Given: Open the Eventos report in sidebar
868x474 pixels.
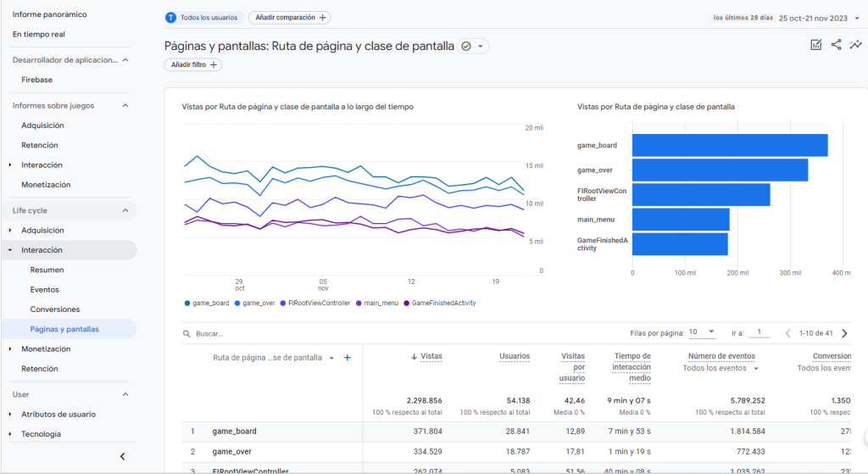Looking at the screenshot, I should coord(44,289).
